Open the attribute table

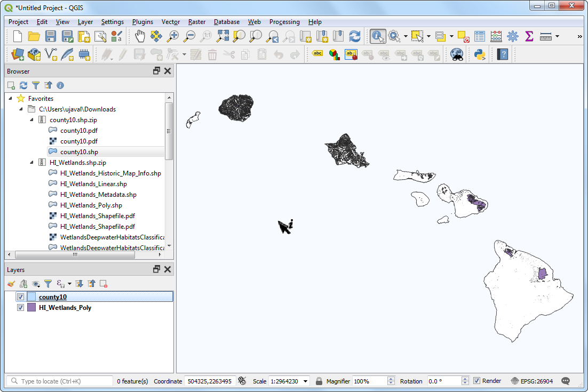click(x=480, y=36)
